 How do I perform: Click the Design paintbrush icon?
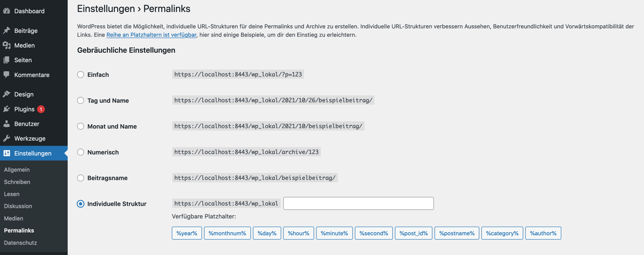(7, 94)
